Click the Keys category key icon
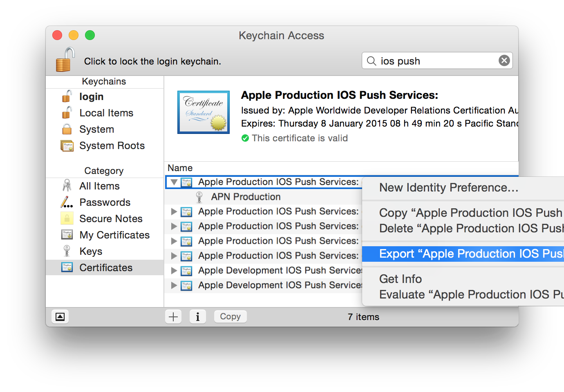Image resolution: width=564 pixels, height=392 pixels. point(67,251)
